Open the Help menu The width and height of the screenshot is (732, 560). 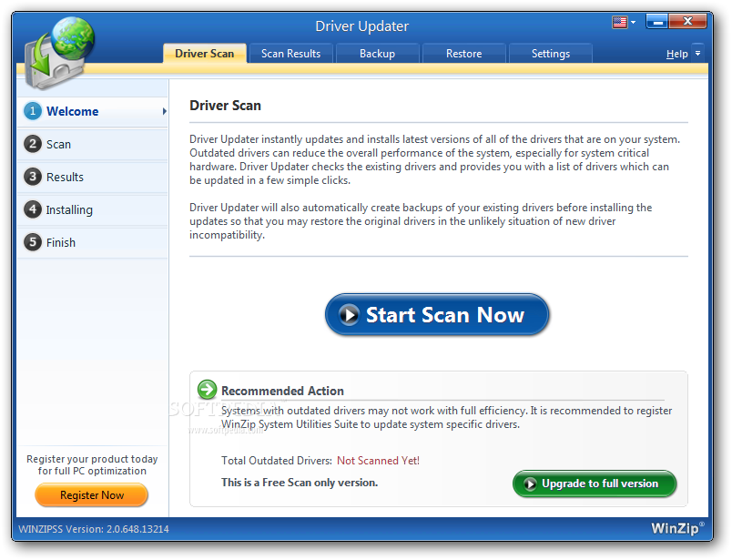pos(676,54)
